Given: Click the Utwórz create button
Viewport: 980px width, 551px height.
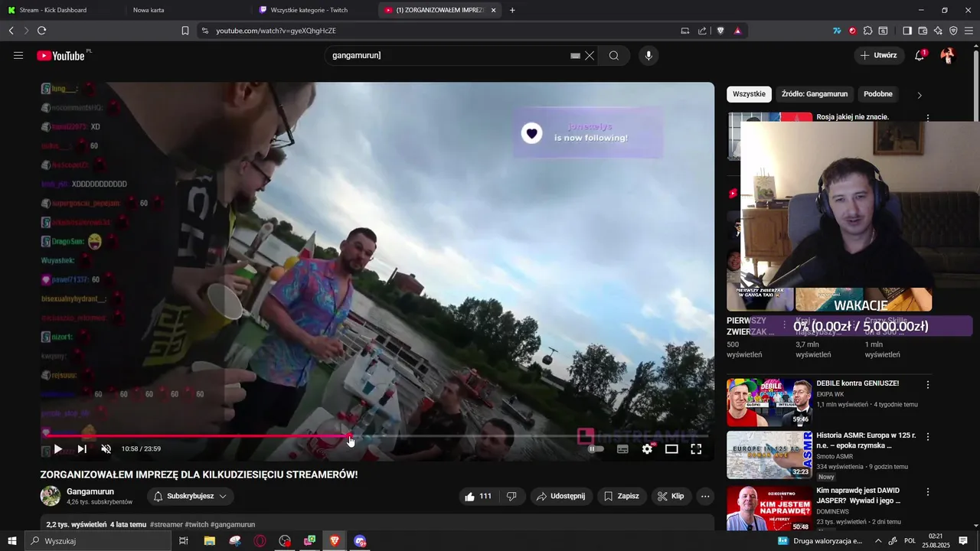Looking at the screenshot, I should pos(878,55).
